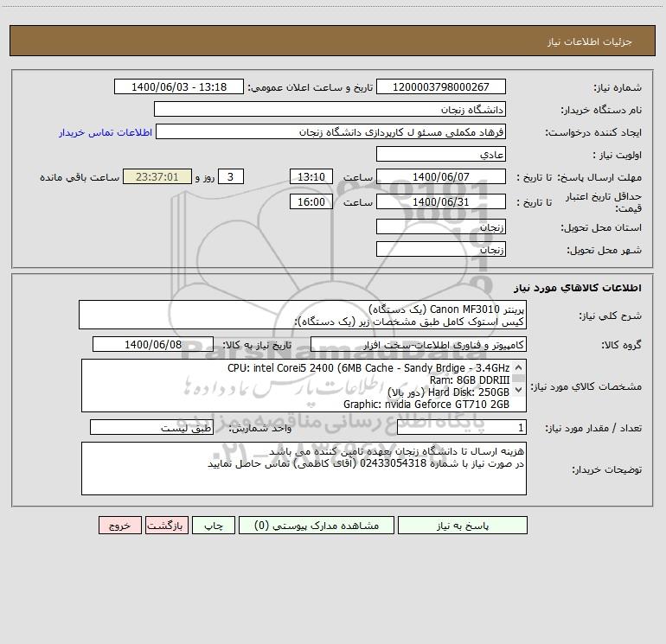Open مشاهده مدارک پیوستی (0) button
Screen dimensions: 666x644
tap(317, 526)
